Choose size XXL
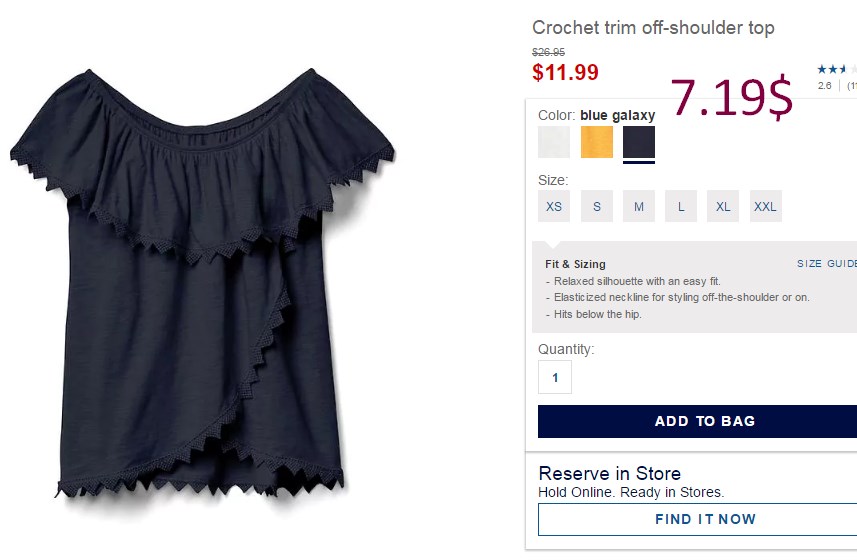The image size is (857, 560). 765,206
